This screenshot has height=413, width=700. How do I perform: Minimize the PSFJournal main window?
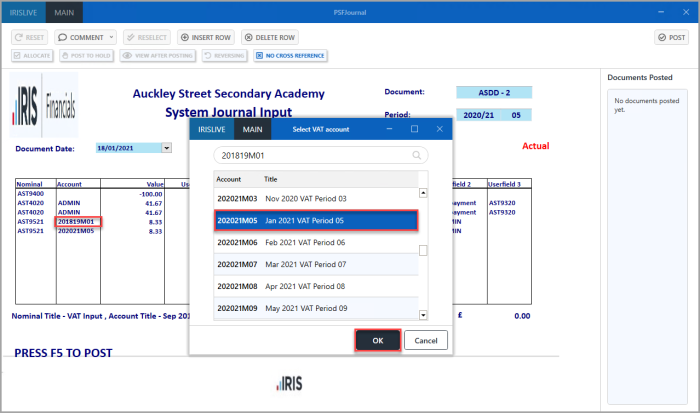pyautogui.click(x=661, y=12)
